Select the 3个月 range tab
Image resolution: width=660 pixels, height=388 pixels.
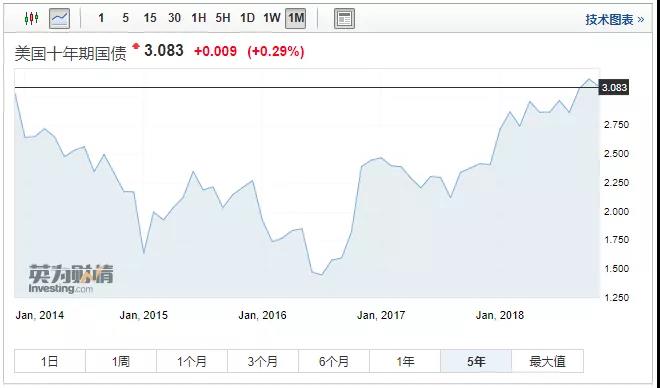click(263, 361)
